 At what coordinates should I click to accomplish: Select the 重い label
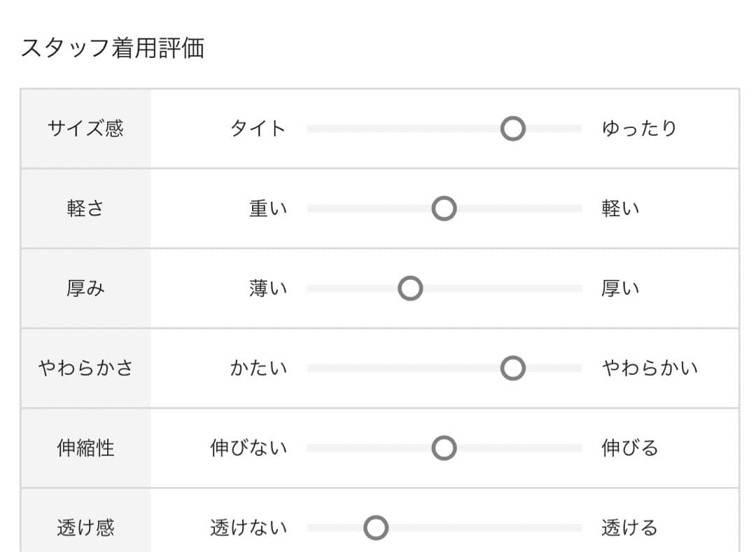[x=266, y=208]
